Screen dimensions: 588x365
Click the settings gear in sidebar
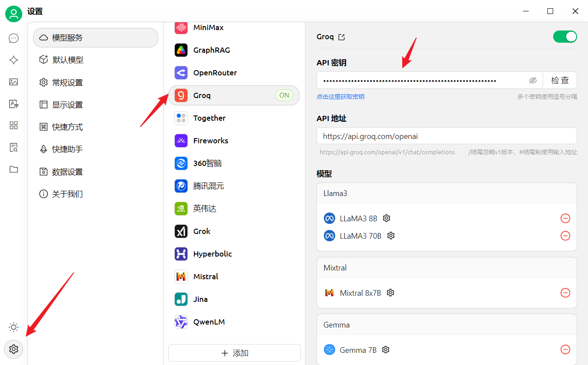click(14, 349)
